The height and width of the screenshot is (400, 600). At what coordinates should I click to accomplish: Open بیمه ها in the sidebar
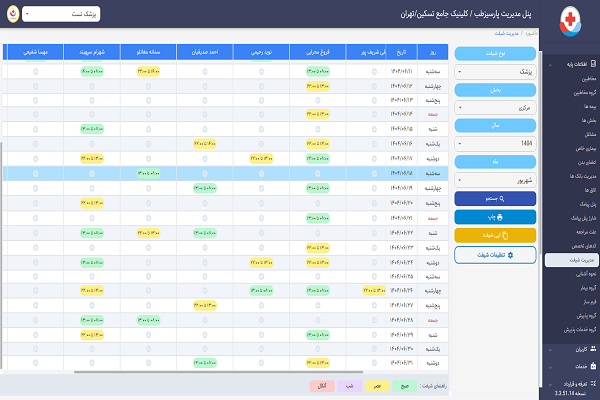(x=590, y=106)
